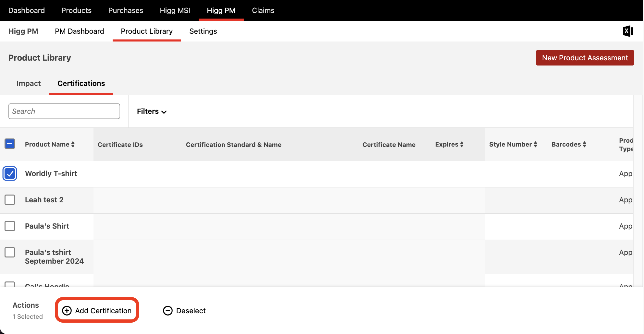Sort by Barcodes arrows
Image resolution: width=644 pixels, height=334 pixels.
(x=584, y=144)
